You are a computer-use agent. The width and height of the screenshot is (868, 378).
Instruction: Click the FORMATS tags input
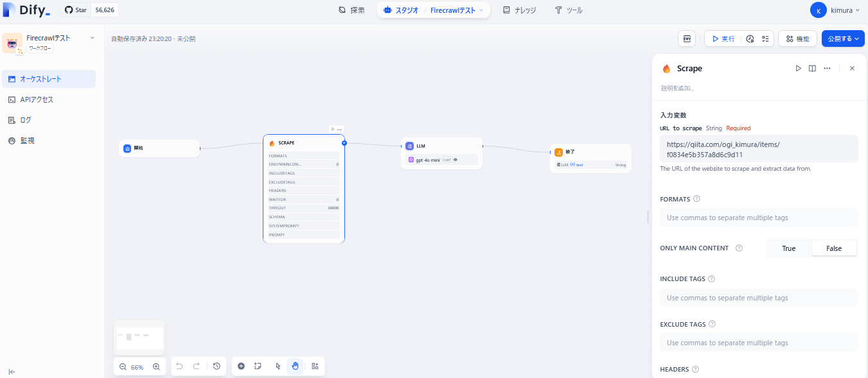759,218
